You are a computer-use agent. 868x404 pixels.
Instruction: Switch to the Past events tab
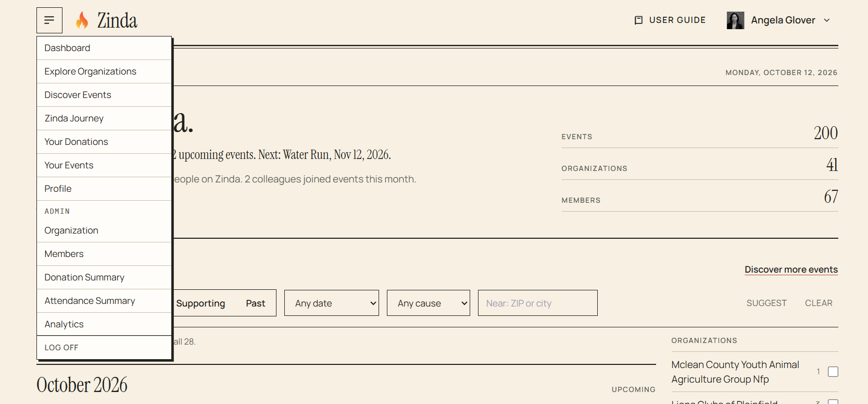click(256, 303)
